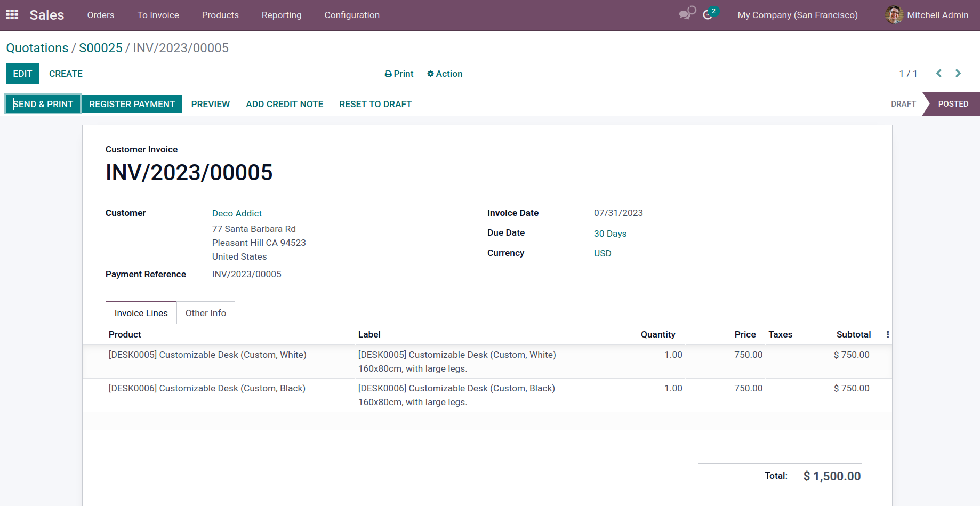Click quantity 1.00 in the DESK0005 row

[x=673, y=355]
